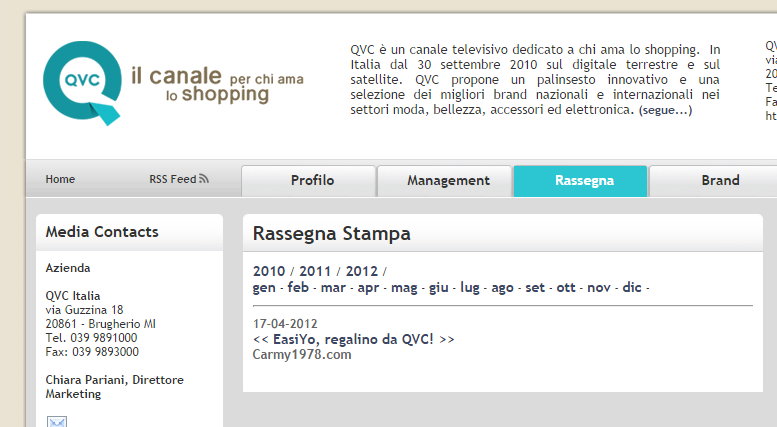
Task: Open the Management tab
Action: pyautogui.click(x=444, y=181)
